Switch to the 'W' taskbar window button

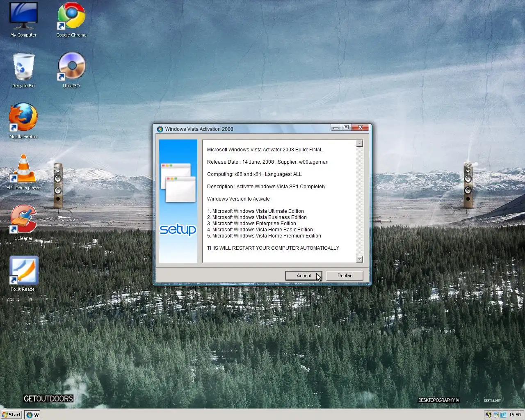[x=32, y=415]
